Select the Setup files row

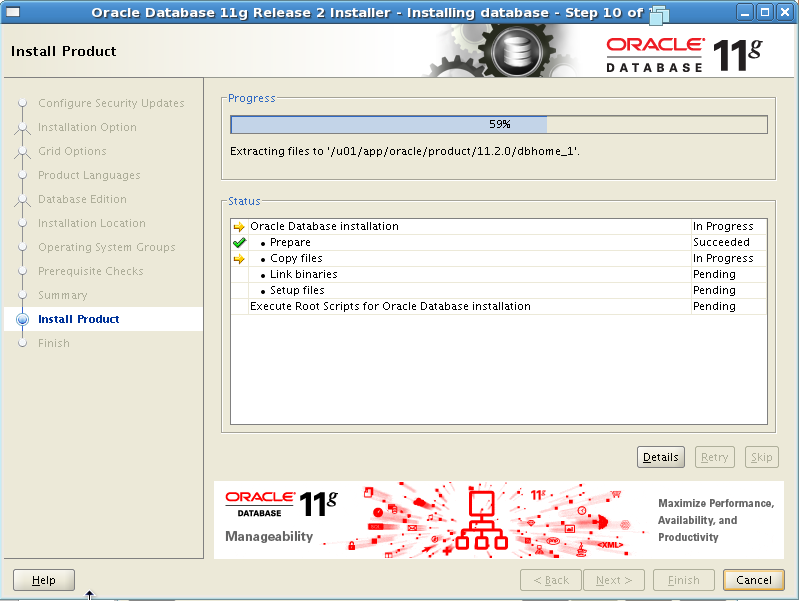pos(499,290)
